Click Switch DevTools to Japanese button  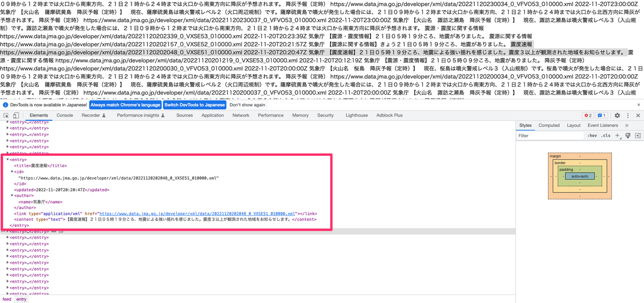click(x=194, y=105)
